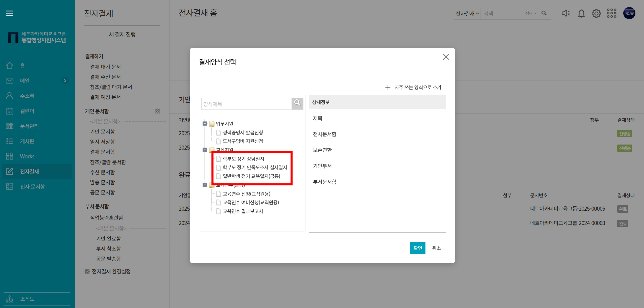644x308 pixels.
Task: Click the 확인 button
Action: tap(417, 248)
